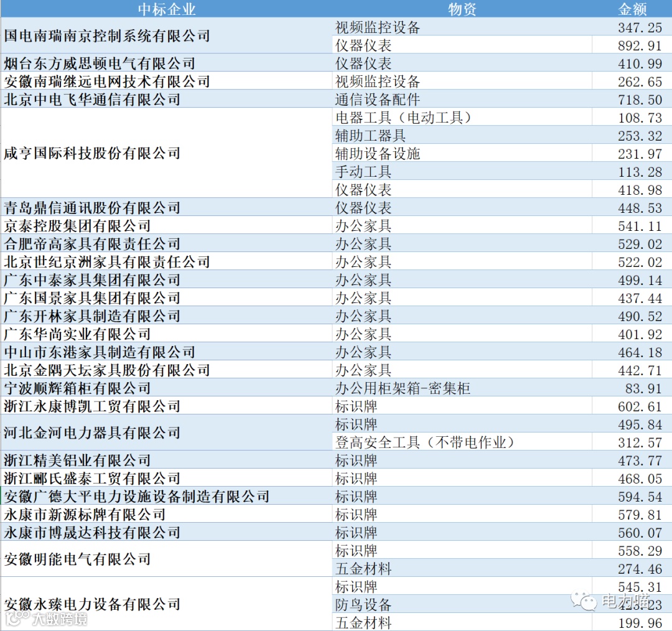The width and height of the screenshot is (672, 631).
Task: Select cell 咸亨国际科技股份有限公司
Action: point(166,152)
